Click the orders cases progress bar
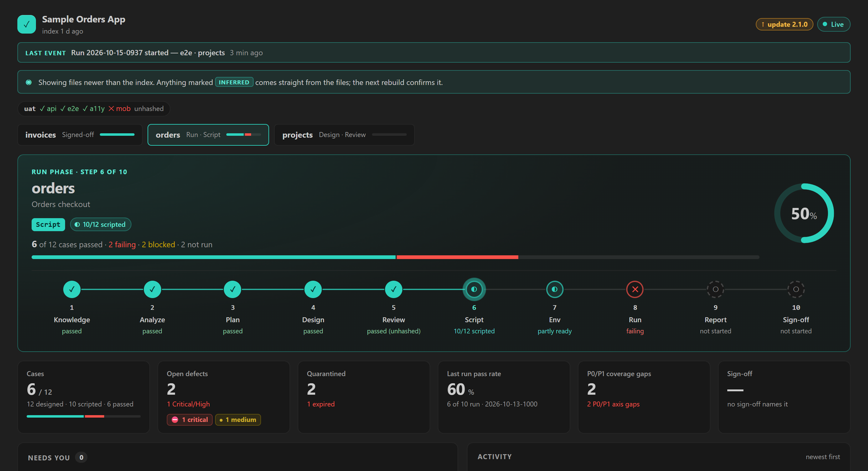The height and width of the screenshot is (471, 868). (395, 257)
